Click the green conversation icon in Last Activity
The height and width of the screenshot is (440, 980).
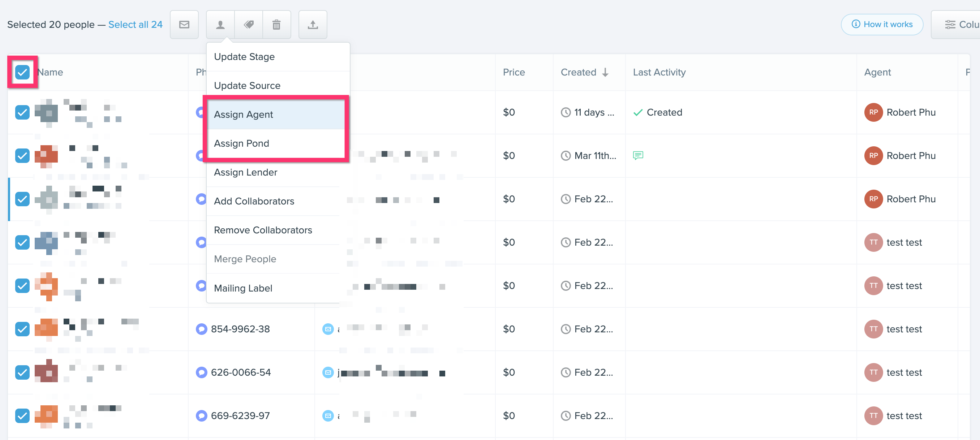(637, 155)
